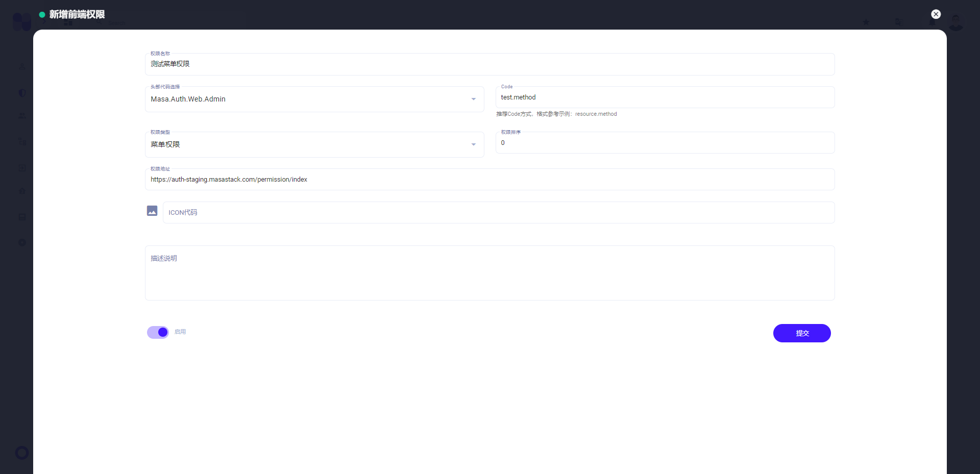Click the user avatar in top-right corner
The width and height of the screenshot is (980, 474).
click(x=957, y=22)
